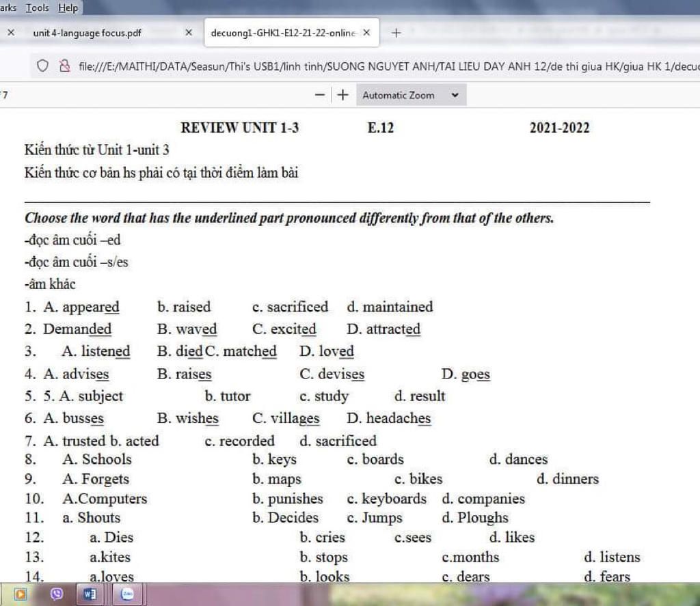Open Zoom app from the taskbar
This screenshot has height=606, width=700.
127,594
